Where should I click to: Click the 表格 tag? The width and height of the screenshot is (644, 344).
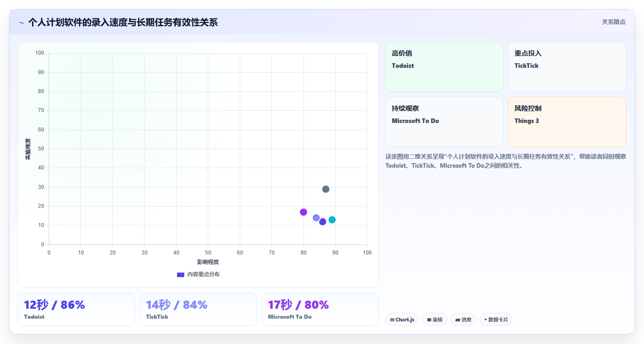tap(434, 320)
